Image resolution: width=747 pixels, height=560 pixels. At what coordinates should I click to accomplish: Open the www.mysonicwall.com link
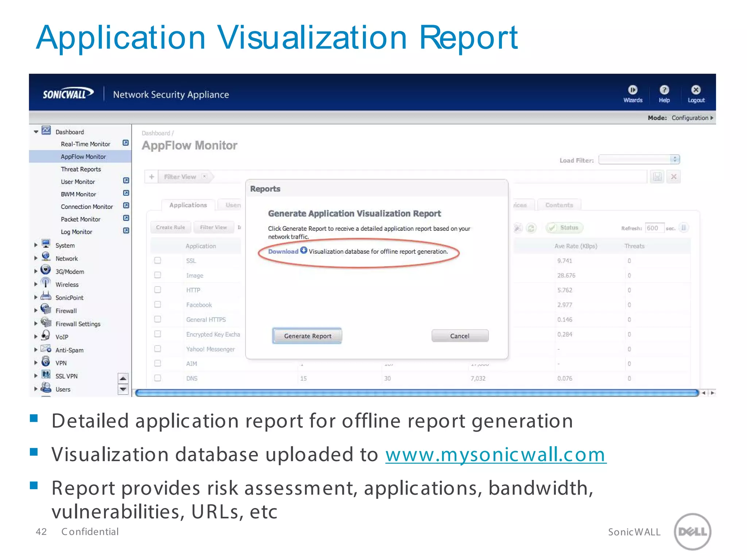[x=496, y=454]
